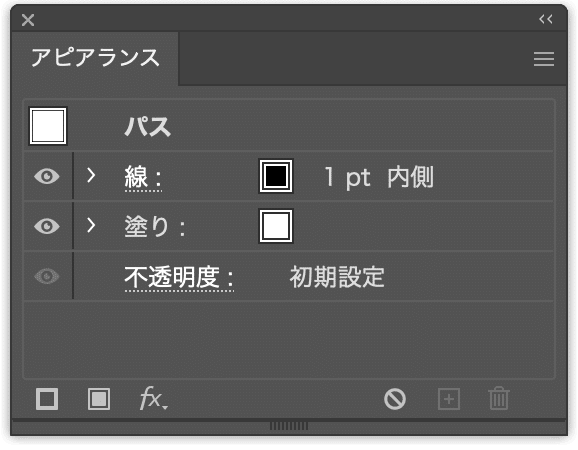Click the 1 pt stroke weight value
578x450 pixels.
347,177
